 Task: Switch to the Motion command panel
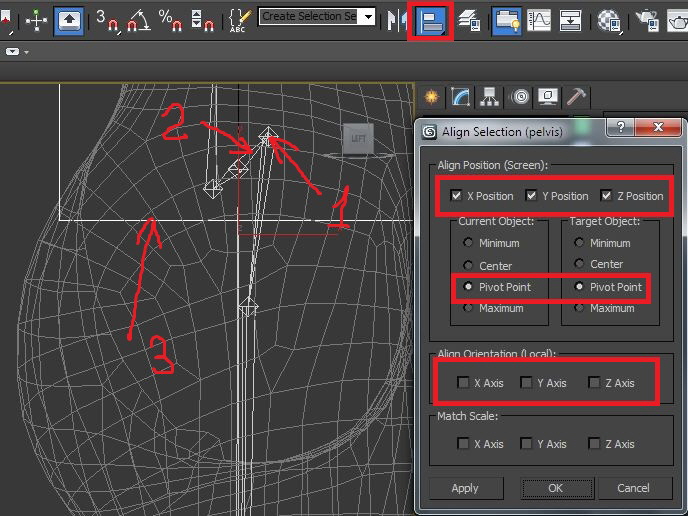point(519,97)
